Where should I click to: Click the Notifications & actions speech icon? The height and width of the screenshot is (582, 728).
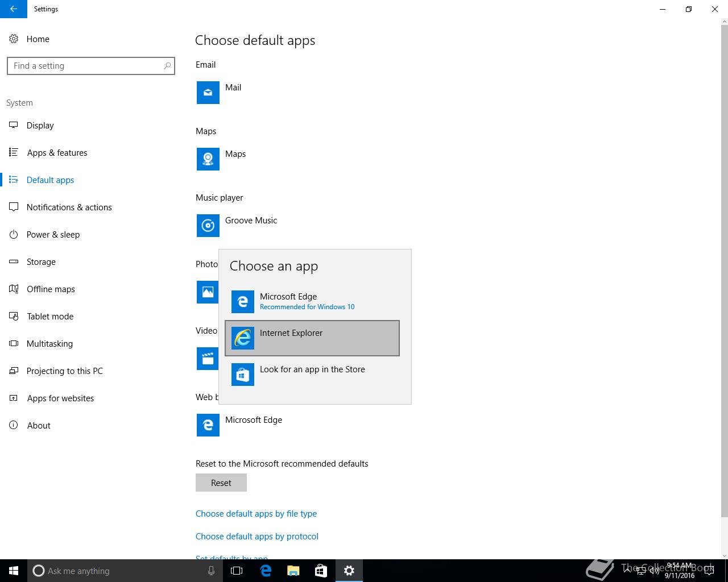pos(14,207)
